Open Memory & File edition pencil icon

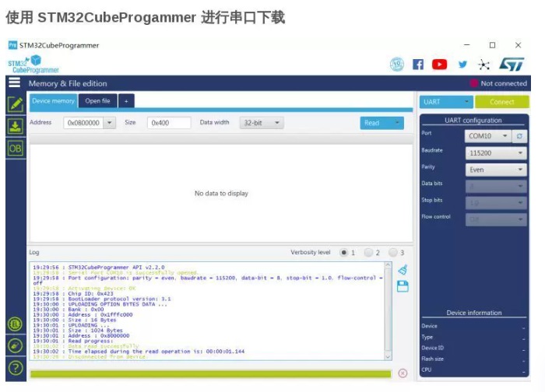tap(15, 104)
